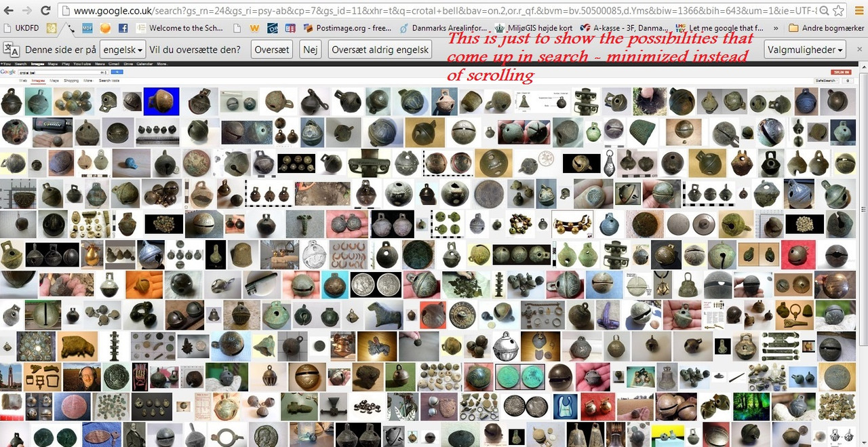The height and width of the screenshot is (447, 868).
Task: Click the red SIGN IN button
Action: pyautogui.click(x=841, y=72)
